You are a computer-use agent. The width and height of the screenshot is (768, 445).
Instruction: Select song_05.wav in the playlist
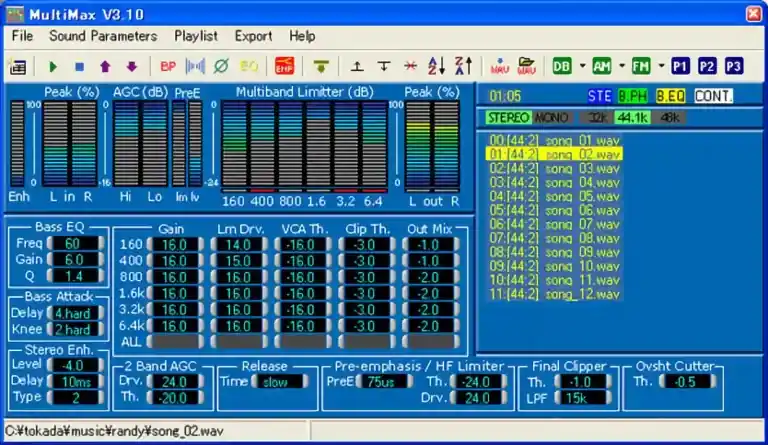click(x=555, y=196)
